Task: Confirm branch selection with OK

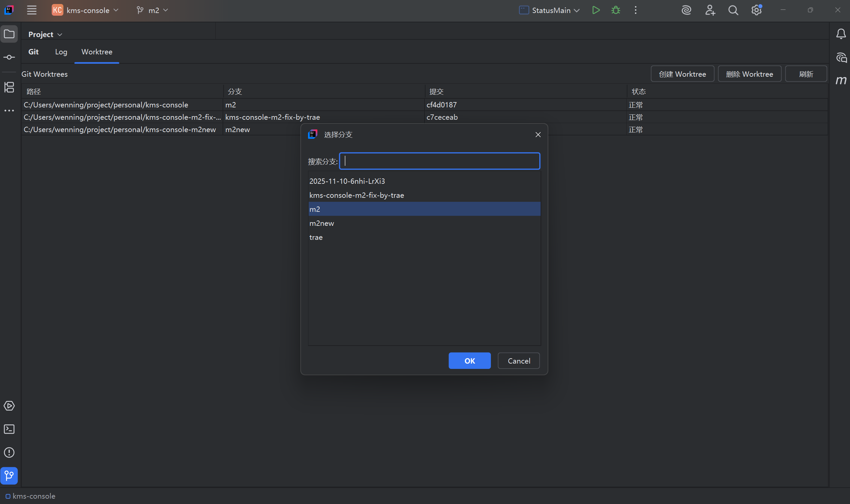Action: (x=470, y=361)
